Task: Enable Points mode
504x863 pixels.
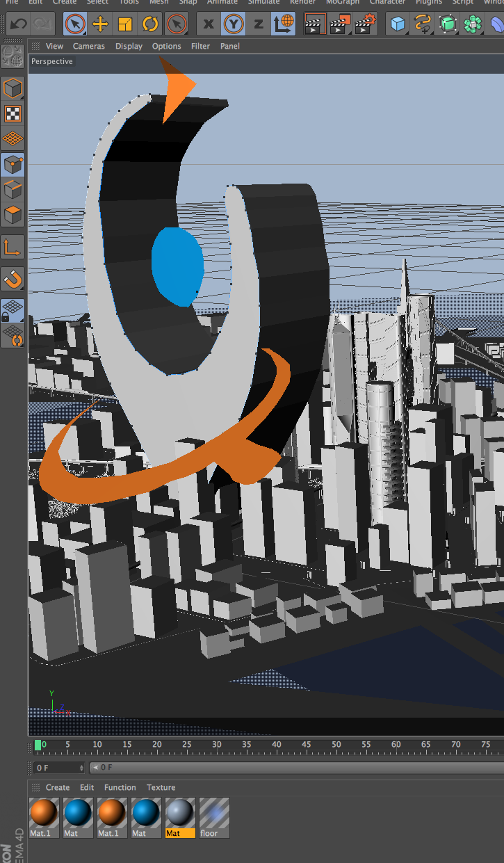Action: coord(13,165)
